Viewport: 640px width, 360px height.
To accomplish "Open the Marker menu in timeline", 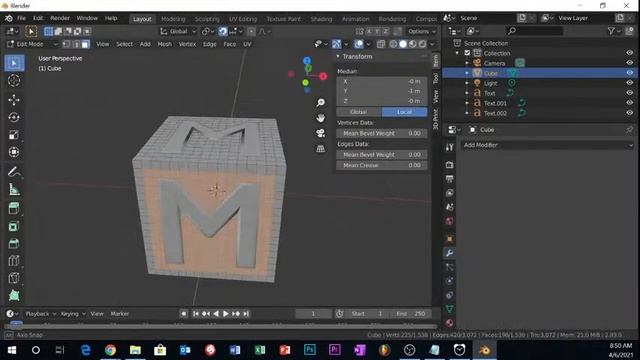I will tap(120, 314).
